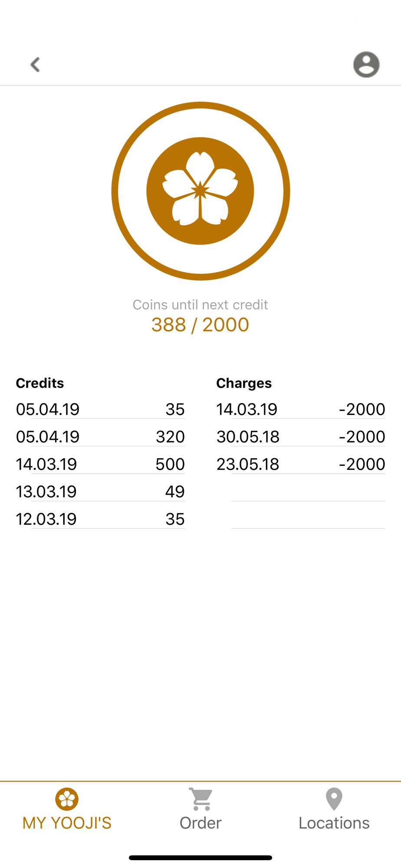Viewport: 401px width, 868px height.
Task: Tap the 30.05.18 charge entry
Action: pos(301,437)
